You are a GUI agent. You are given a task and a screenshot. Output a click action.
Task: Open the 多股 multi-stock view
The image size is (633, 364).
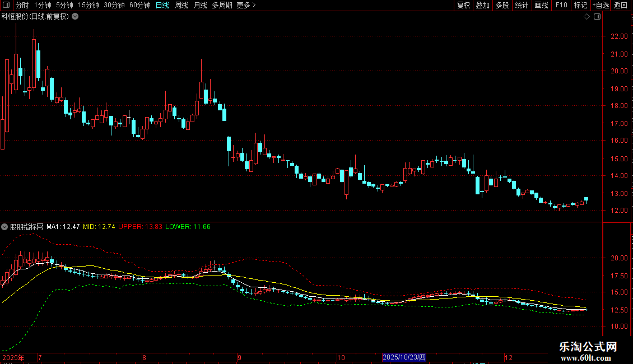pos(502,5)
